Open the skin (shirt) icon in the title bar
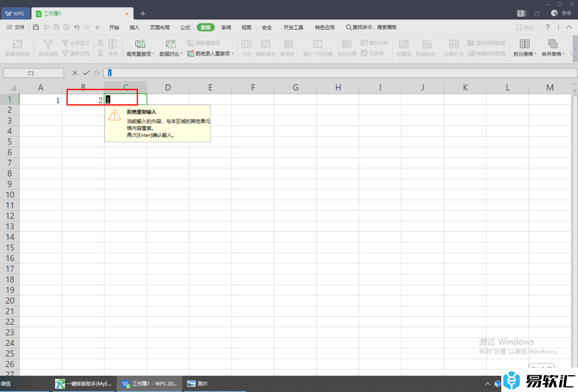The width and height of the screenshot is (578, 392). pyautogui.click(x=537, y=14)
